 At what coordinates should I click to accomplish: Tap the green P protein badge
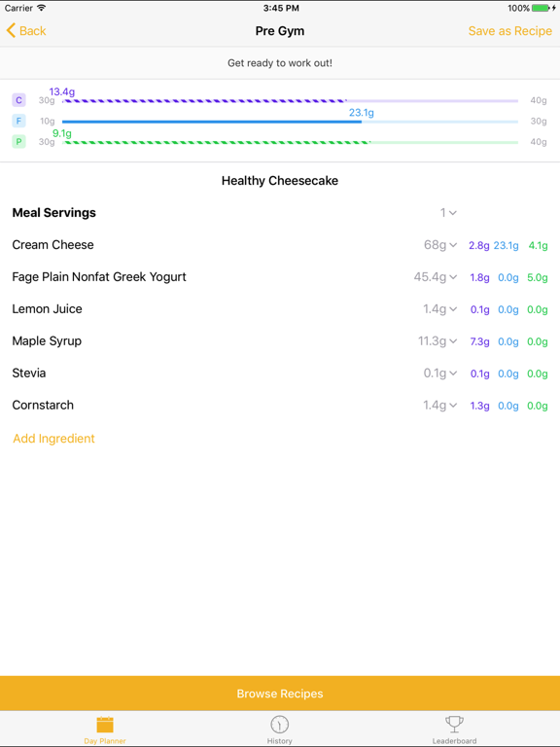point(18,141)
